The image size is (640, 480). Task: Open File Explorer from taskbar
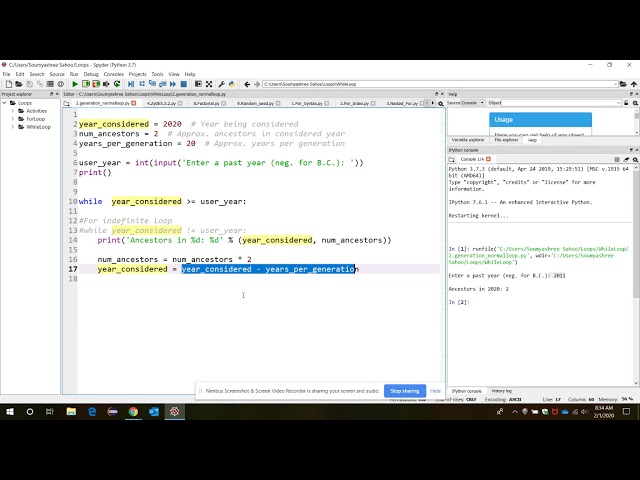coord(71,412)
